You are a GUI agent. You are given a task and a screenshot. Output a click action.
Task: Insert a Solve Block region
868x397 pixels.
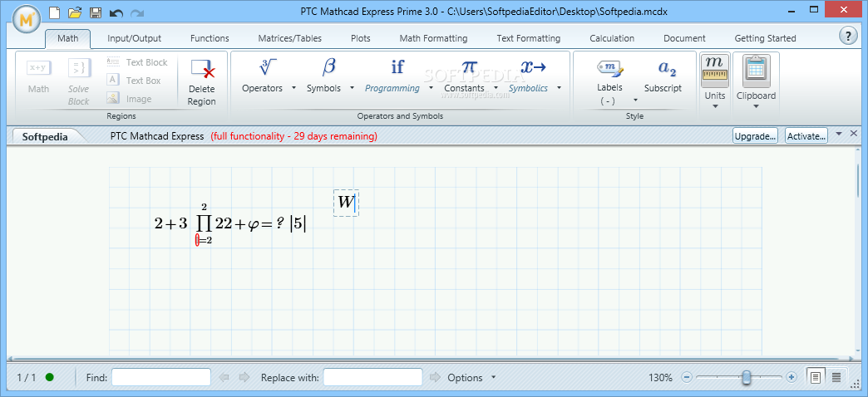[79, 82]
